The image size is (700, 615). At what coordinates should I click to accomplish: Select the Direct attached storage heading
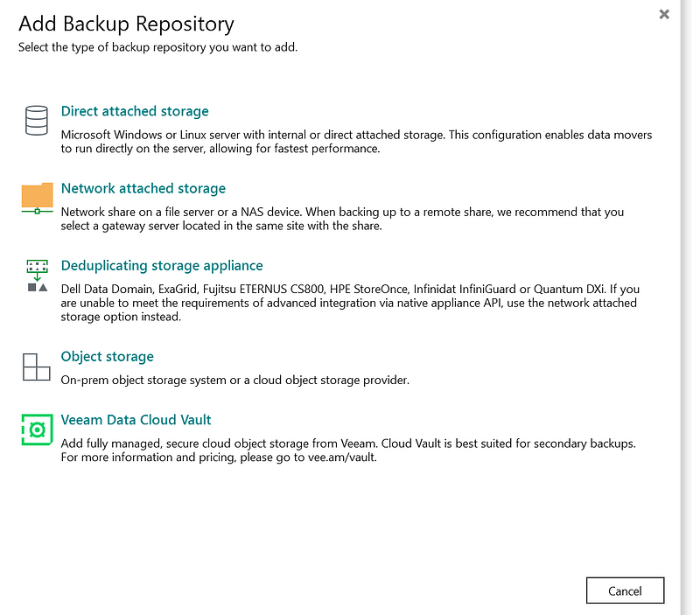click(135, 111)
